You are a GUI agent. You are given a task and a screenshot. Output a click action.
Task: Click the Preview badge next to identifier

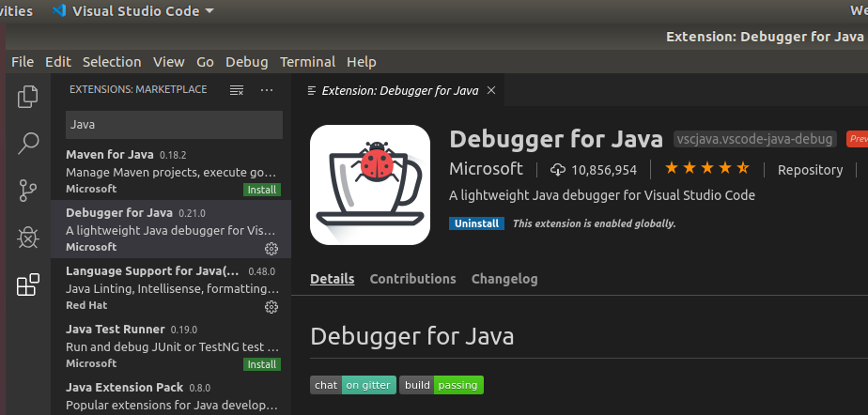(x=857, y=139)
